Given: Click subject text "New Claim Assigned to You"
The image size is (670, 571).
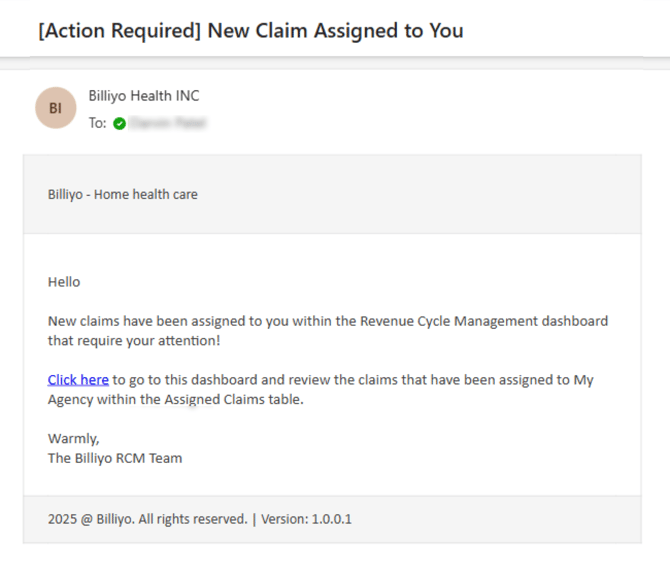Looking at the screenshot, I should pyautogui.click(x=335, y=30).
